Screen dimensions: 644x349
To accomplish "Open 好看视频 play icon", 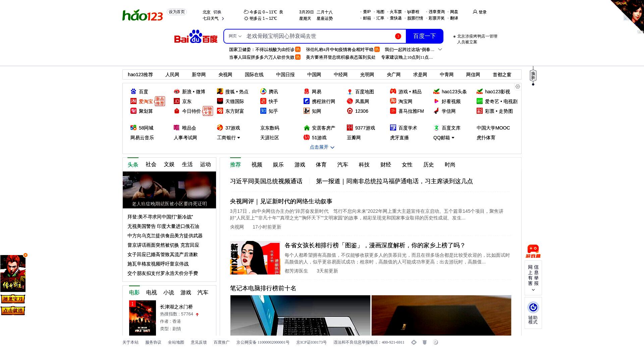I will coord(436,101).
